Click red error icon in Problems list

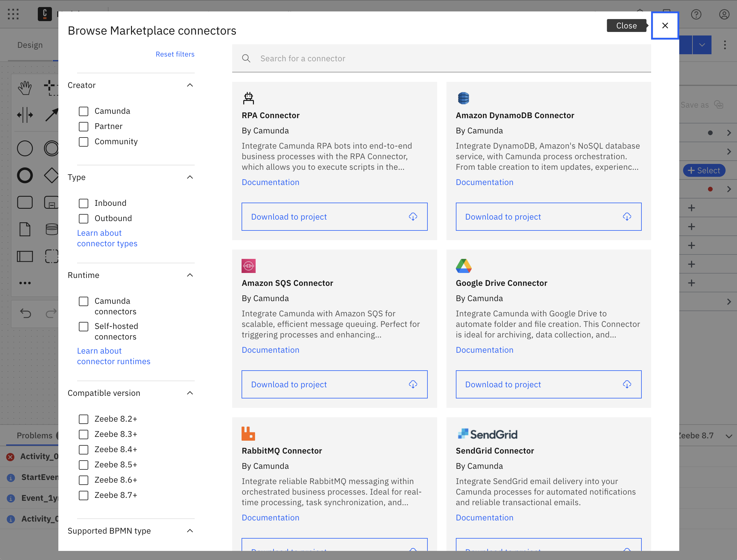pos(11,457)
